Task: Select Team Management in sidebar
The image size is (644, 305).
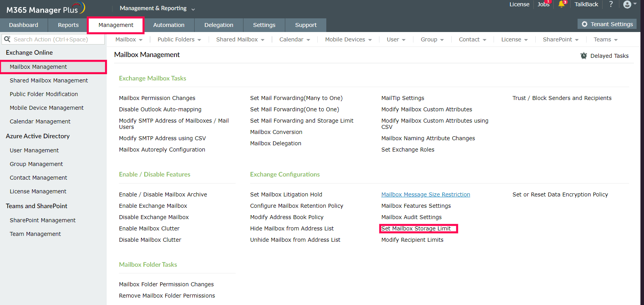Action: (35, 234)
